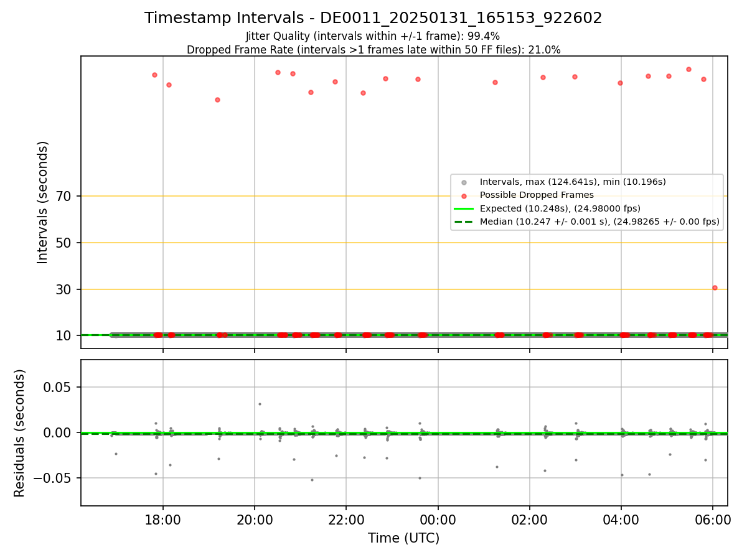Screen dimensions: 747x560
Task: Click the red point near 30 seconds at 06:00
Action: (715, 287)
